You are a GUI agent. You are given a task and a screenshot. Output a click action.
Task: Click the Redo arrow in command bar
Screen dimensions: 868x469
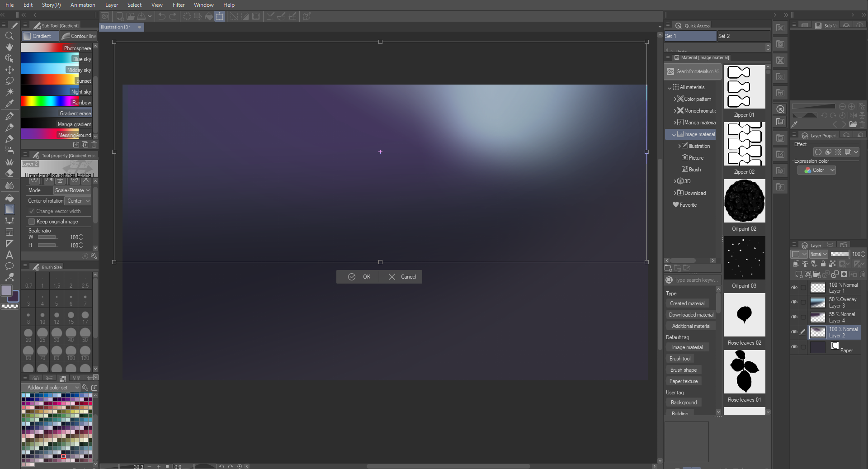point(173,16)
